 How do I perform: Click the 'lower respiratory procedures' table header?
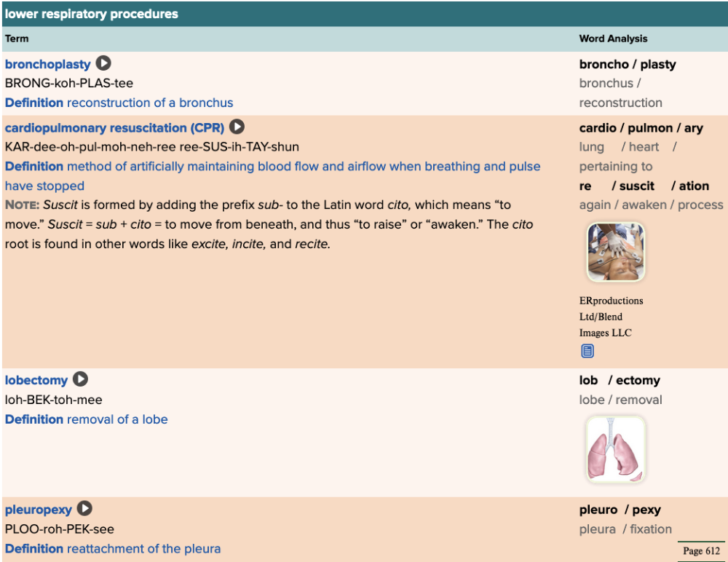[x=92, y=14]
